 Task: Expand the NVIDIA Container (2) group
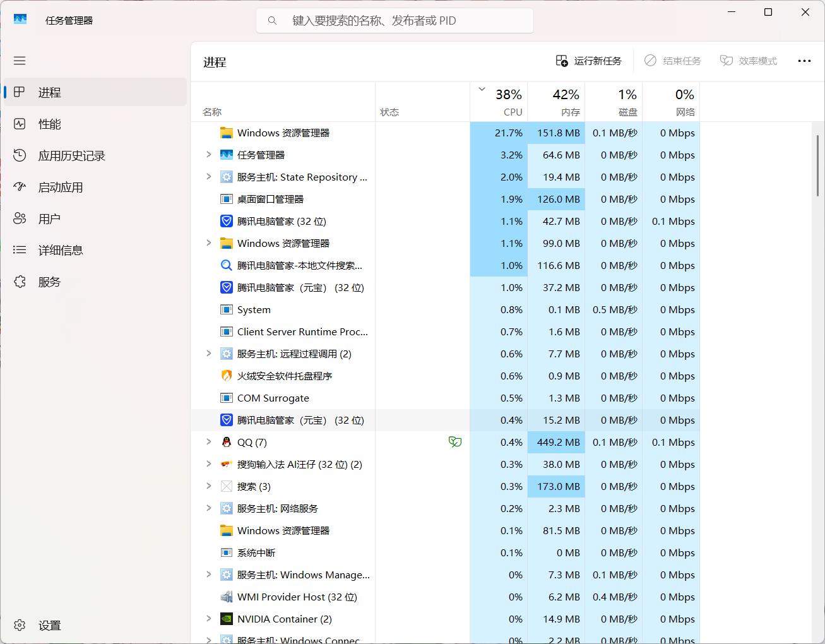coord(208,619)
